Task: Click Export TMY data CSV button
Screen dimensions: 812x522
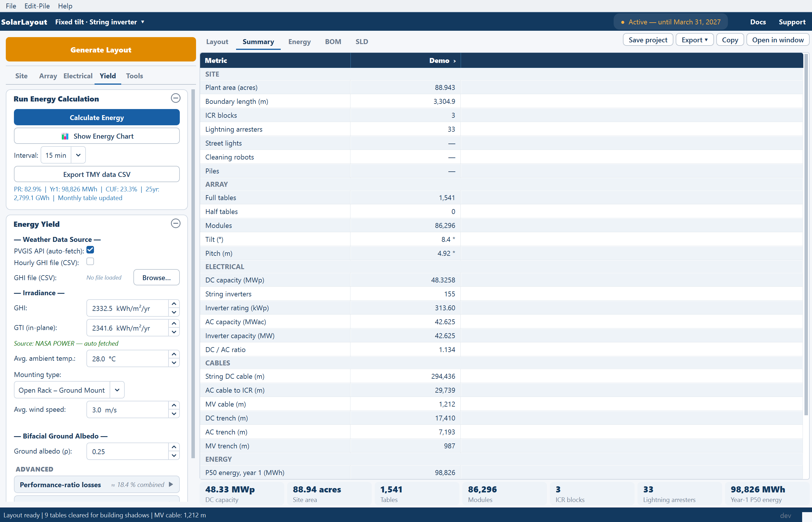Action: 97,174
